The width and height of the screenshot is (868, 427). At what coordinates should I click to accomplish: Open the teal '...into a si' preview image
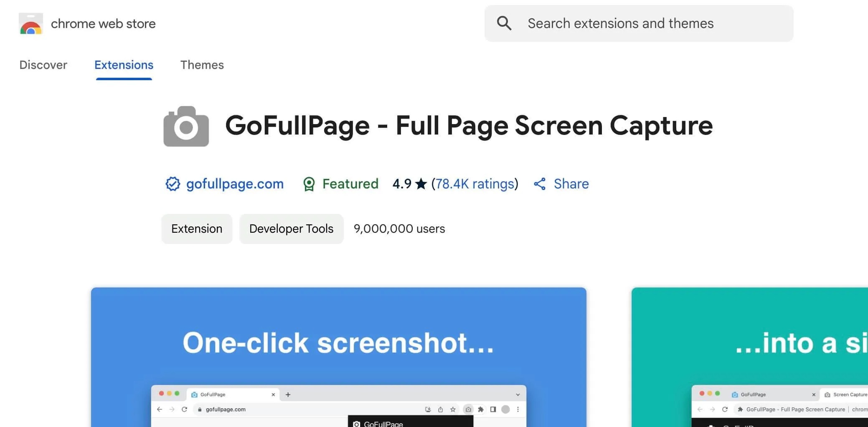coord(750,357)
